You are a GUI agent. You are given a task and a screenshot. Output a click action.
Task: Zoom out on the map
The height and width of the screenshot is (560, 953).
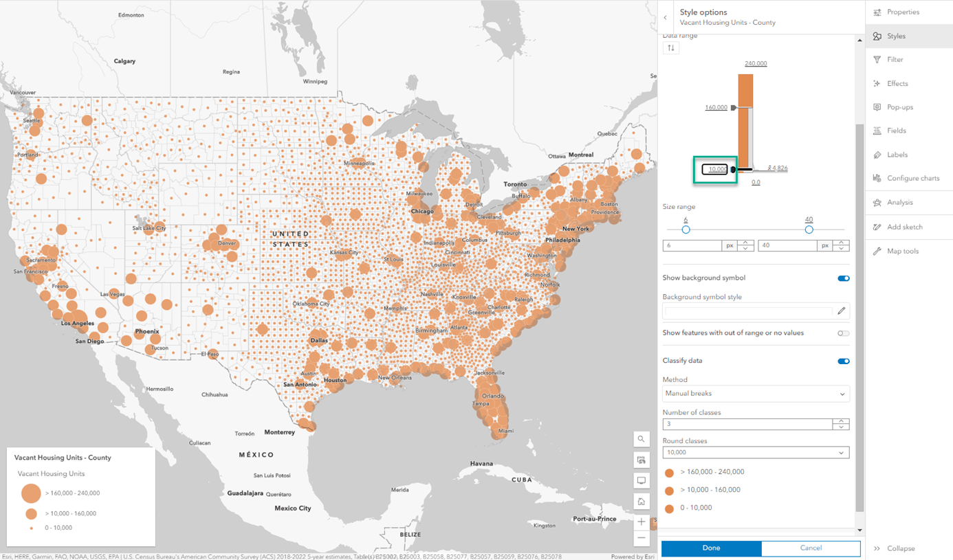(642, 538)
